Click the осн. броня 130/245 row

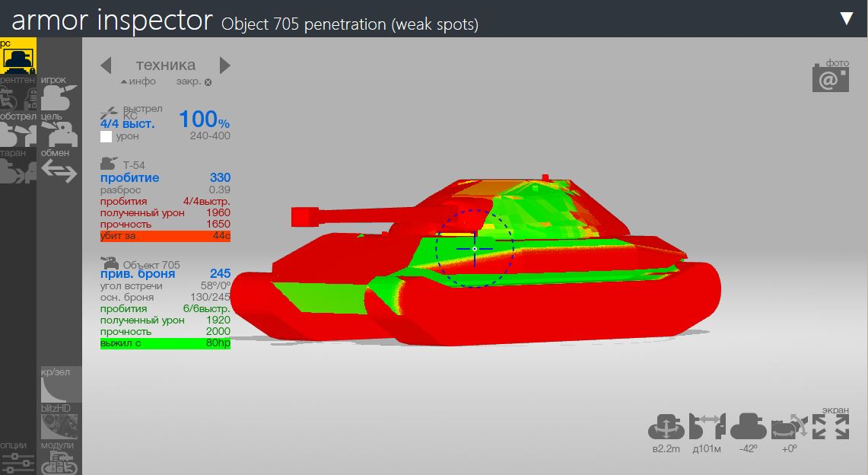click(x=165, y=298)
